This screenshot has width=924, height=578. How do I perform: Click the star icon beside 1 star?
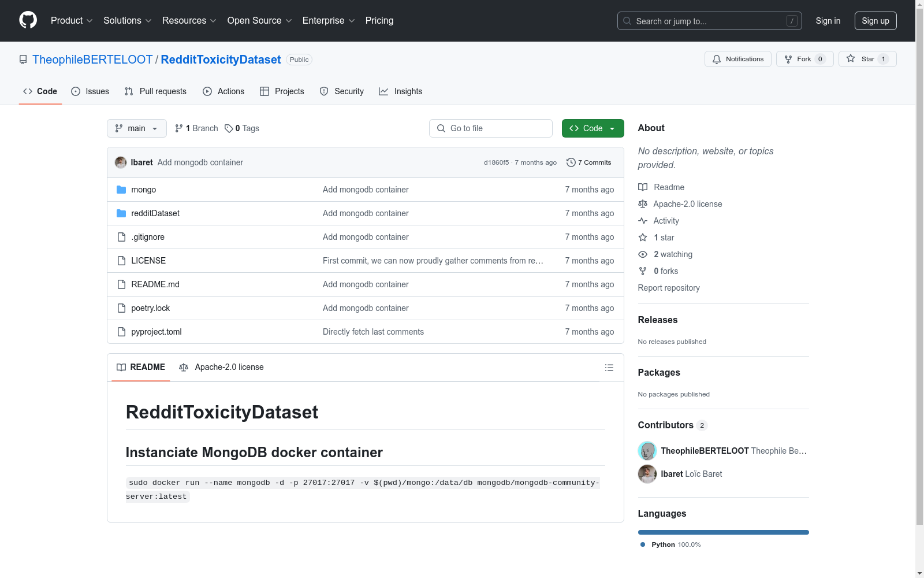click(x=643, y=238)
